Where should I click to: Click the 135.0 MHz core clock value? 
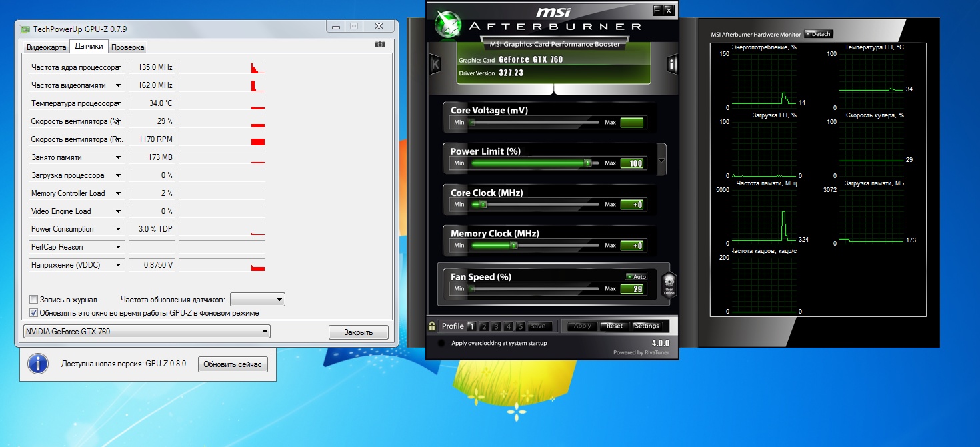click(x=152, y=67)
